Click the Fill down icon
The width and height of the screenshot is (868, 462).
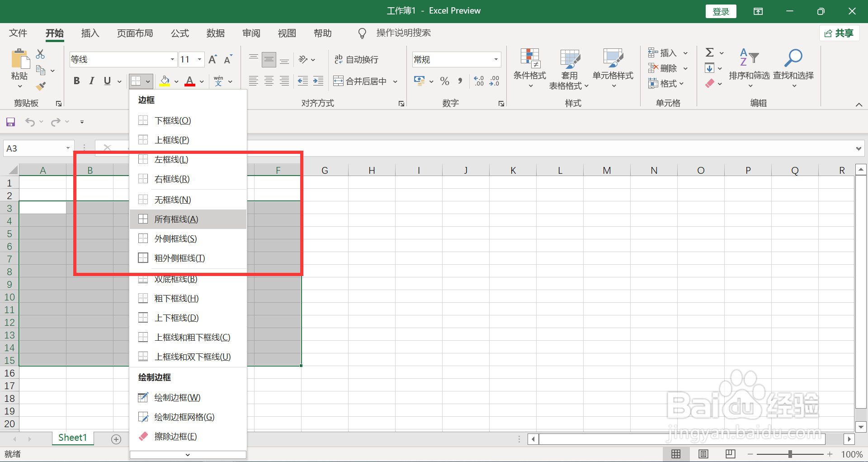(709, 68)
